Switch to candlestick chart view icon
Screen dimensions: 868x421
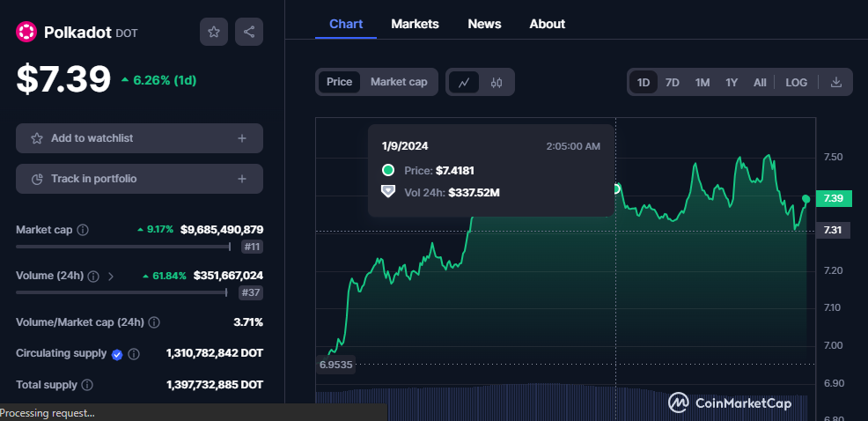pos(497,83)
